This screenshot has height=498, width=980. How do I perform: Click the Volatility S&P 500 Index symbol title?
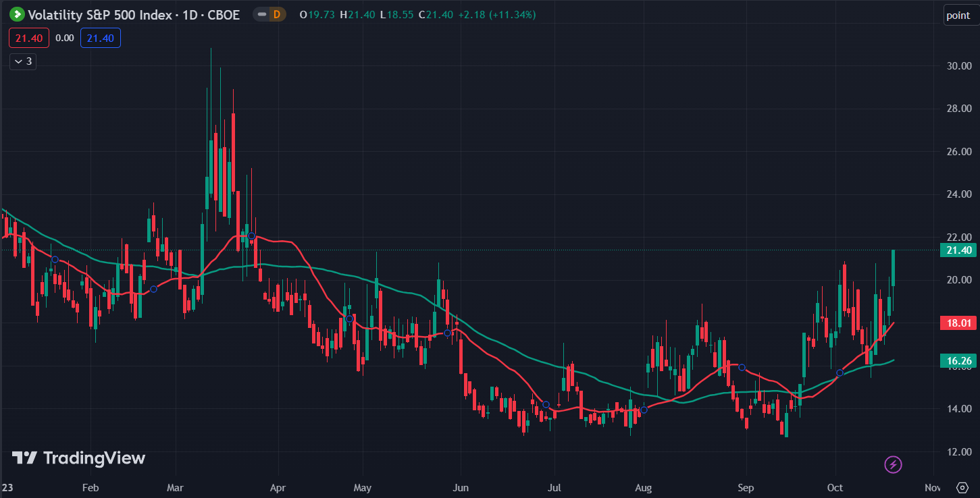pos(99,14)
